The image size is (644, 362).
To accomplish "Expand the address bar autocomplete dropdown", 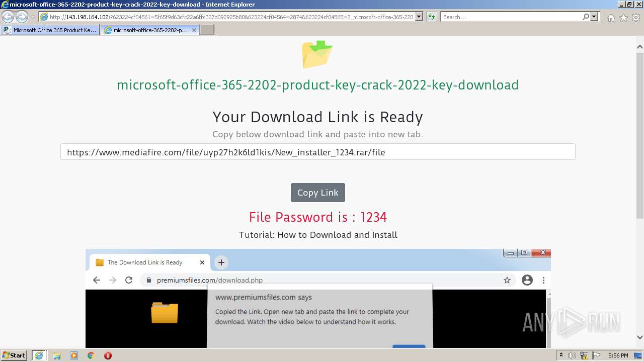I will click(419, 17).
